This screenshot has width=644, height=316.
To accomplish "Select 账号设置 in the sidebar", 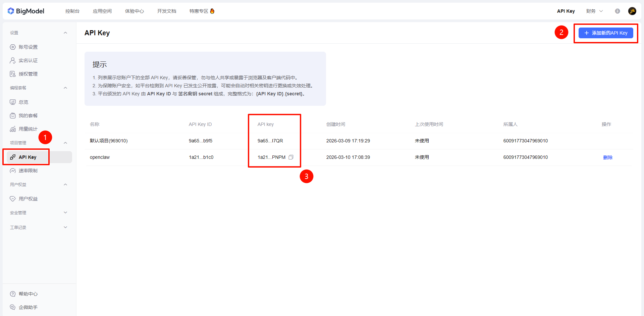I will (29, 47).
